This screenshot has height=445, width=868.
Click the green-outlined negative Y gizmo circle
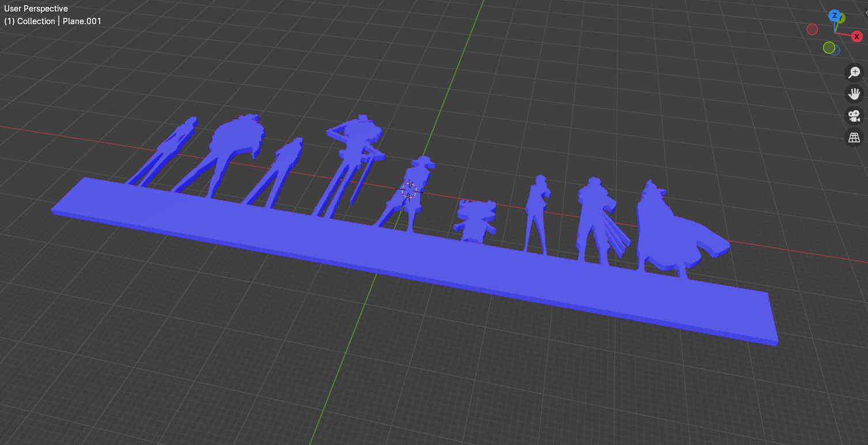pyautogui.click(x=829, y=47)
